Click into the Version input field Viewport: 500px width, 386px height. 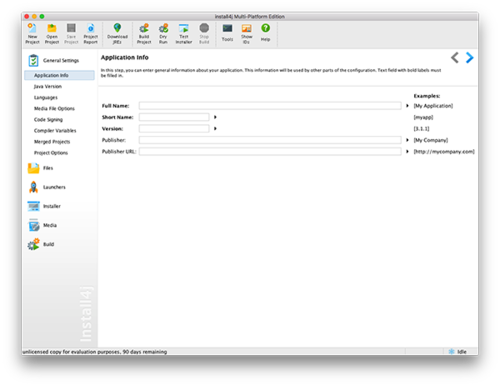click(174, 129)
